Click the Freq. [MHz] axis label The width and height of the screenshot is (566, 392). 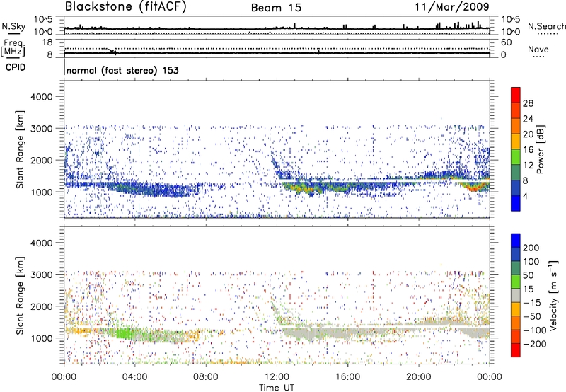tap(13, 48)
